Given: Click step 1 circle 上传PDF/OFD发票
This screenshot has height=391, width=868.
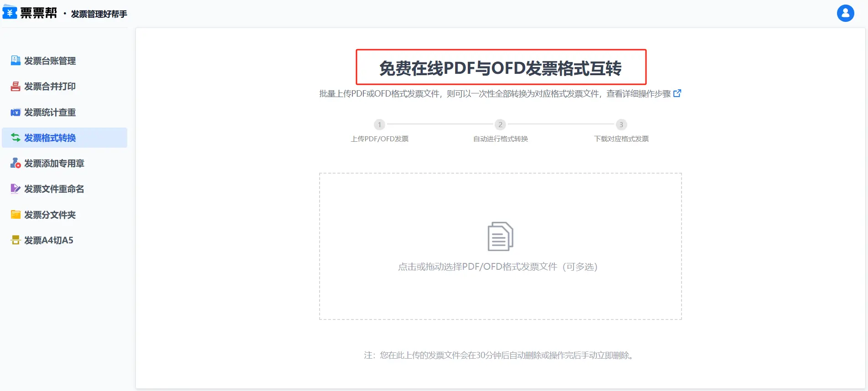Looking at the screenshot, I should [x=379, y=124].
